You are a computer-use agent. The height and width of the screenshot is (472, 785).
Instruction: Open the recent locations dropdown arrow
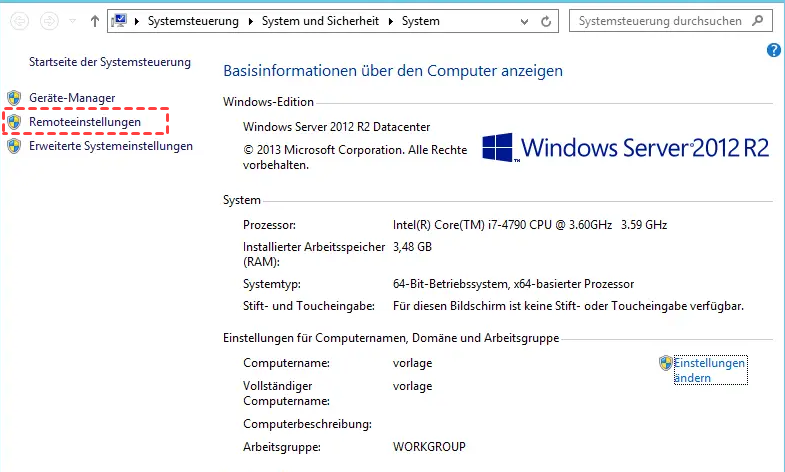pyautogui.click(x=73, y=21)
